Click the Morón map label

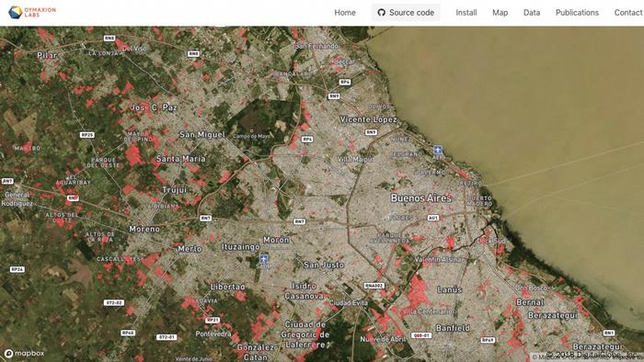point(276,240)
